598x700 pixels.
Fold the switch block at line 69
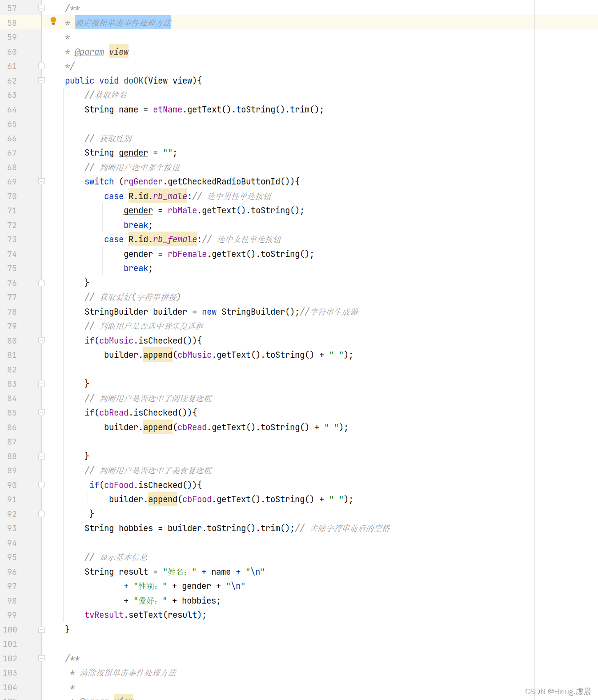pyautogui.click(x=41, y=181)
